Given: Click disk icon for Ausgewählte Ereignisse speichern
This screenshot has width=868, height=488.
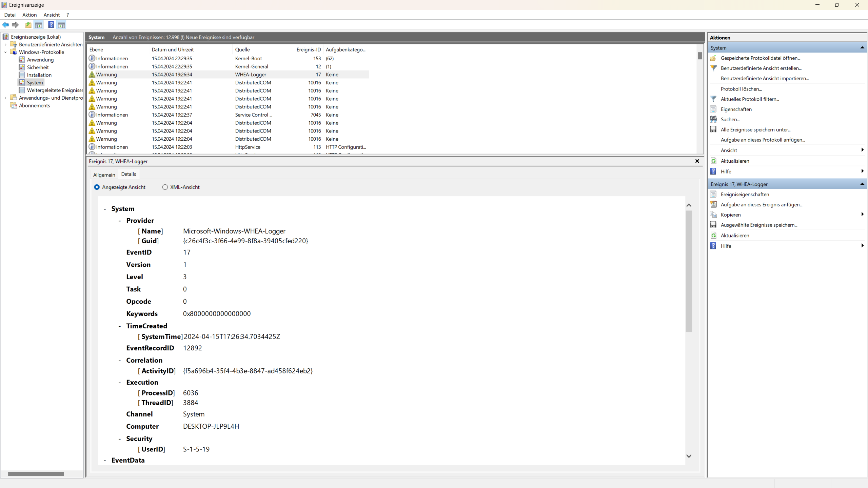Looking at the screenshot, I should (x=713, y=225).
